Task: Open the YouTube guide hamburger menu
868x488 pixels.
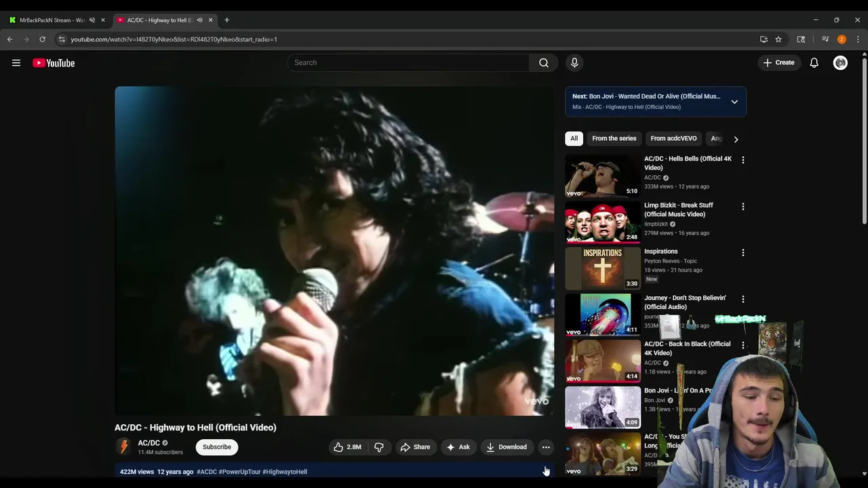Action: tap(16, 63)
